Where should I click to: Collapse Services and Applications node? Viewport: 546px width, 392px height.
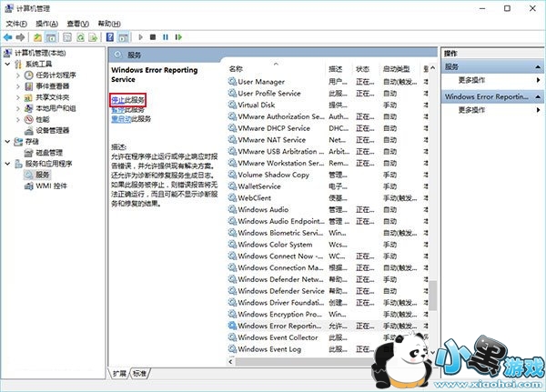click(x=7, y=164)
